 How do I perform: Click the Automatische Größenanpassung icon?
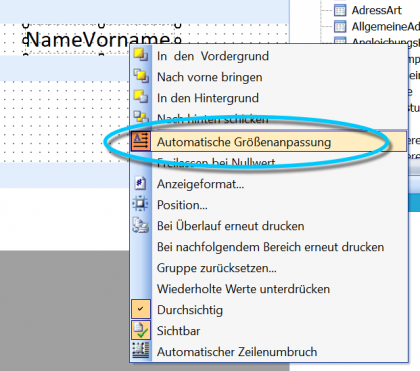pos(141,142)
